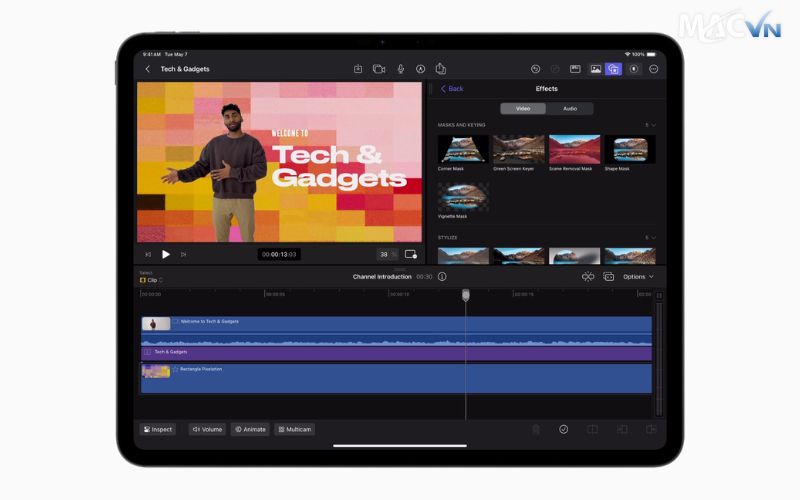This screenshot has width=800, height=500.
Task: Toggle the highlighted content browser icon
Action: click(x=613, y=69)
